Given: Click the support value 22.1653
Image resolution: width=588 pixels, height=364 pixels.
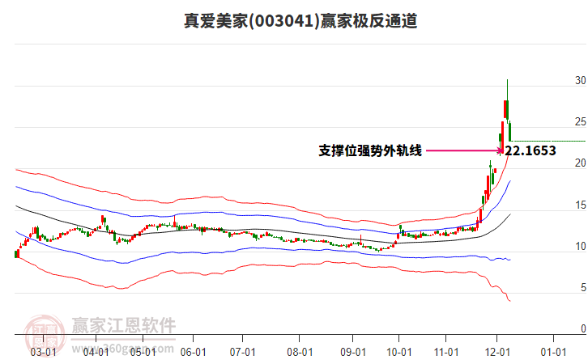Looking at the screenshot, I should pos(530,150).
